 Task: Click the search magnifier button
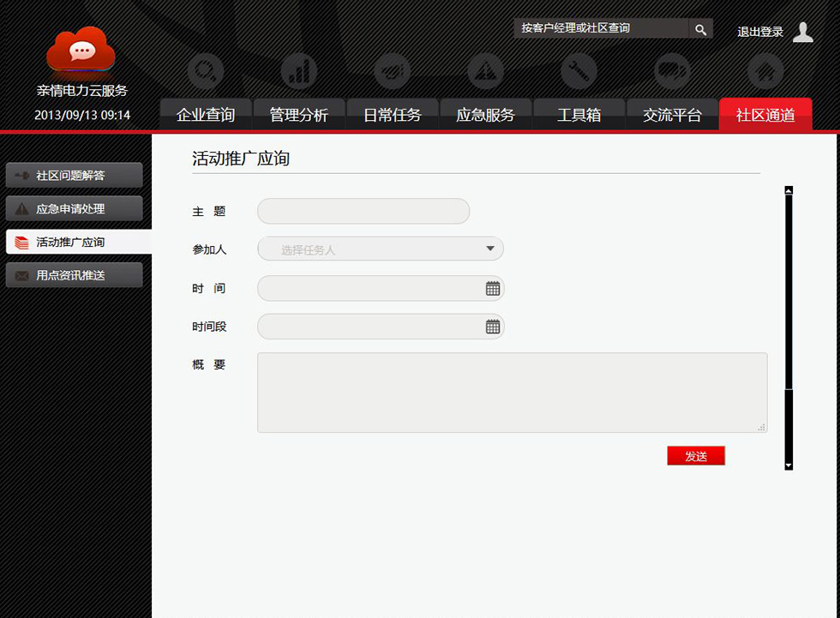click(x=701, y=29)
